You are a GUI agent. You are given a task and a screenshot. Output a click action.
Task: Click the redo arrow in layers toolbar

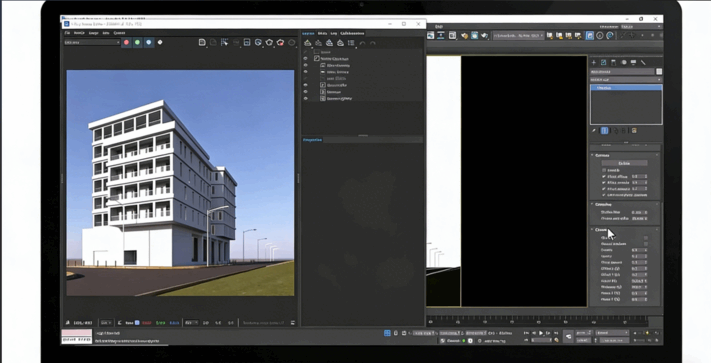(x=373, y=43)
